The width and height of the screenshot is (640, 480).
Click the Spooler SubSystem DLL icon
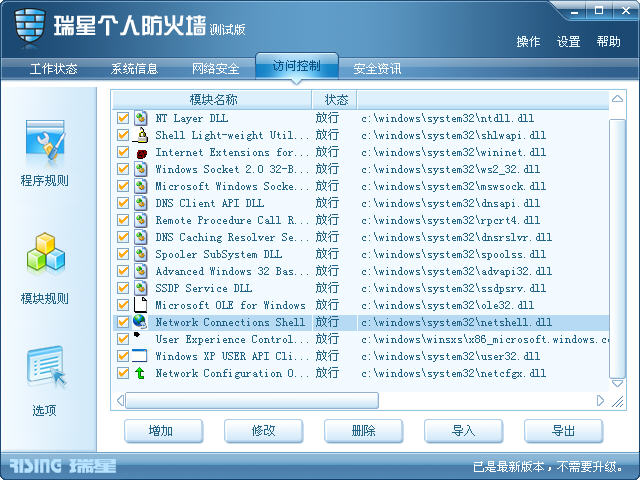pyautogui.click(x=140, y=254)
